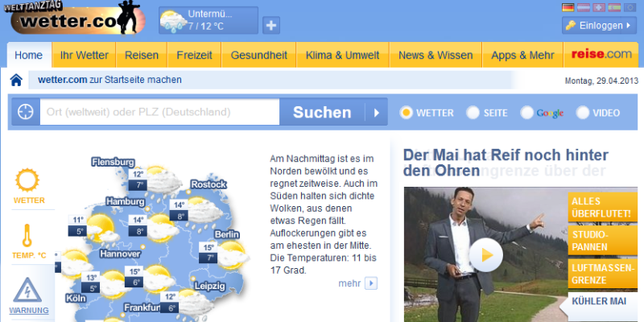Viewport: 644px width, 322px height.
Task: Select the thermometer TEMP. °C icon
Action: pyautogui.click(x=29, y=237)
